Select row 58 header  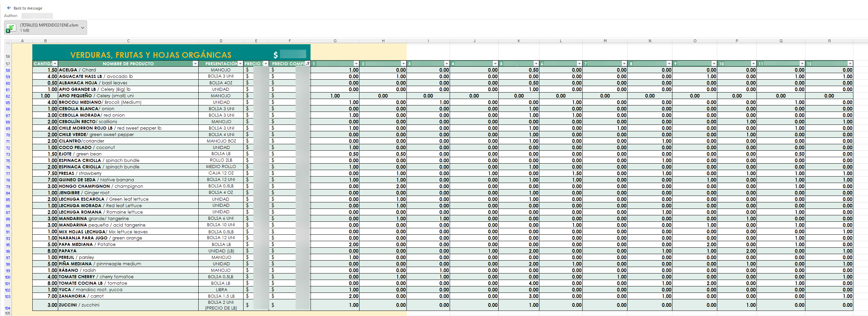(x=8, y=70)
